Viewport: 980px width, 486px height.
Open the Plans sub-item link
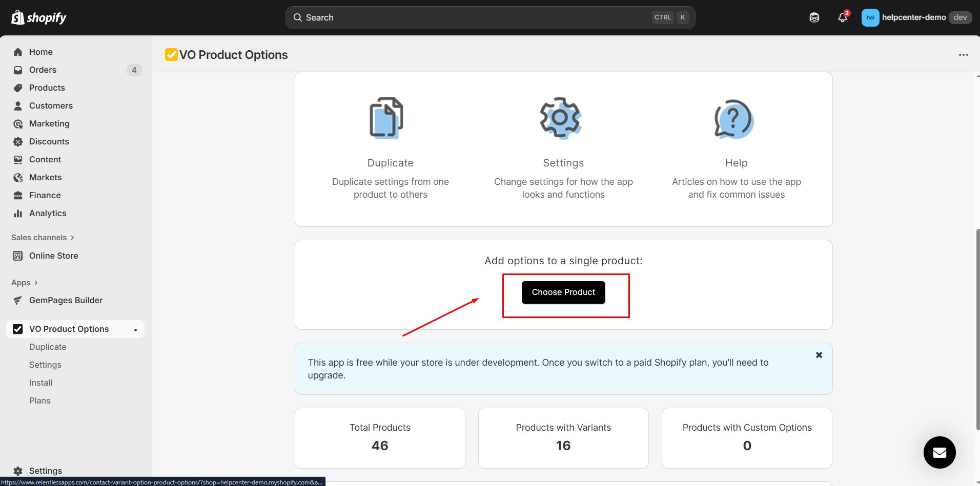pyautogui.click(x=40, y=400)
